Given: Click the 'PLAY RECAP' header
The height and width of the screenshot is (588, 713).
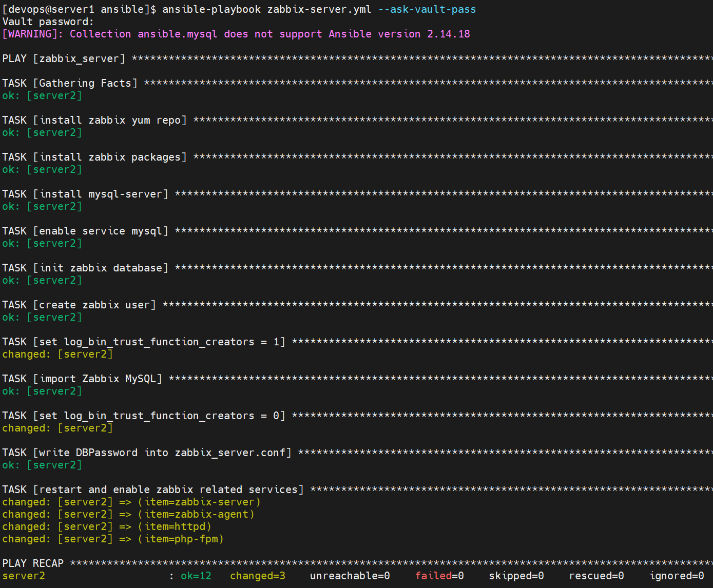Looking at the screenshot, I should (33, 563).
